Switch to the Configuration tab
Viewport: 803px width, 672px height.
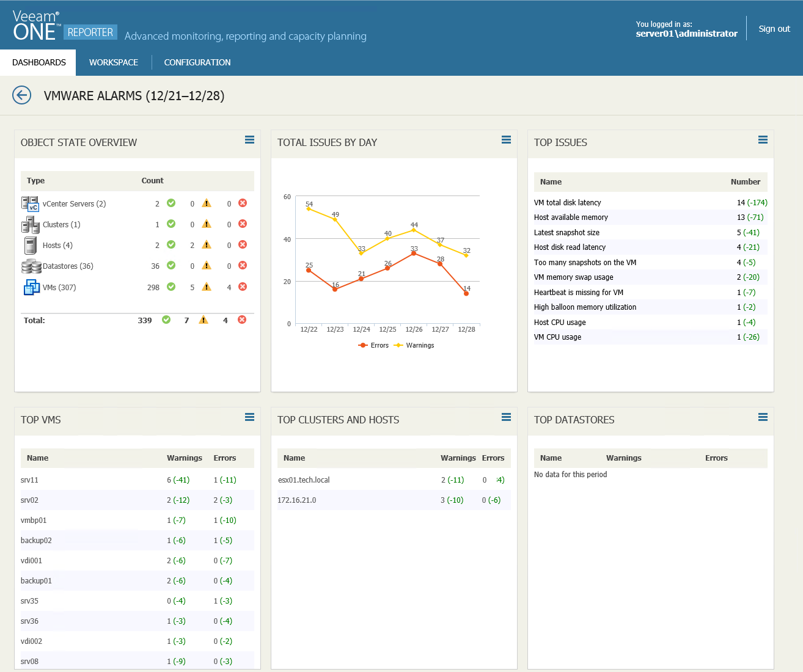tap(197, 62)
